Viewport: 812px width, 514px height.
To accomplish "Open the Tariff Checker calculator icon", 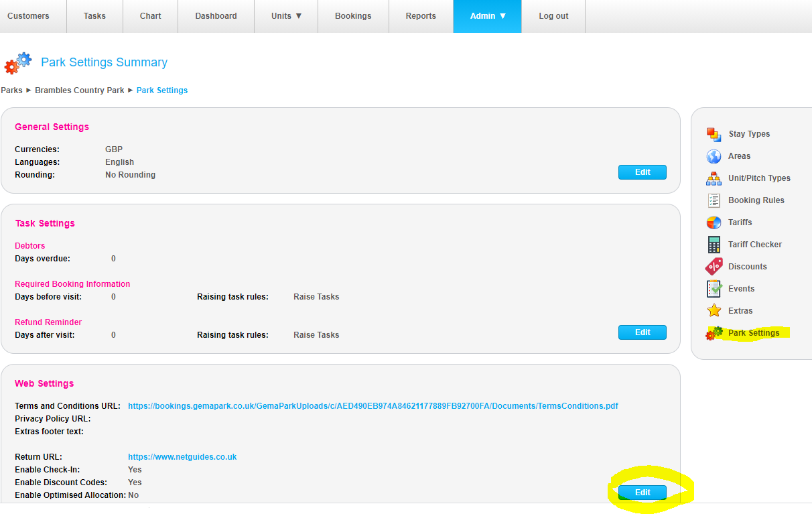I will tap(712, 244).
